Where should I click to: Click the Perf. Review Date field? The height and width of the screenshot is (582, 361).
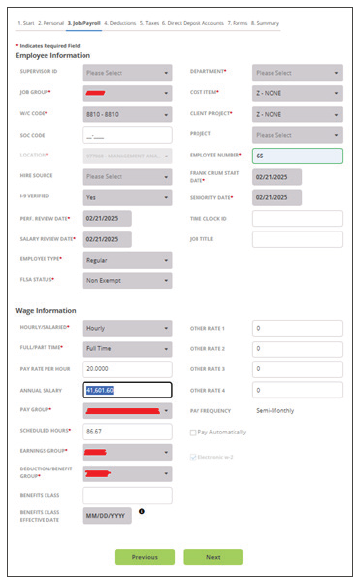(x=107, y=219)
